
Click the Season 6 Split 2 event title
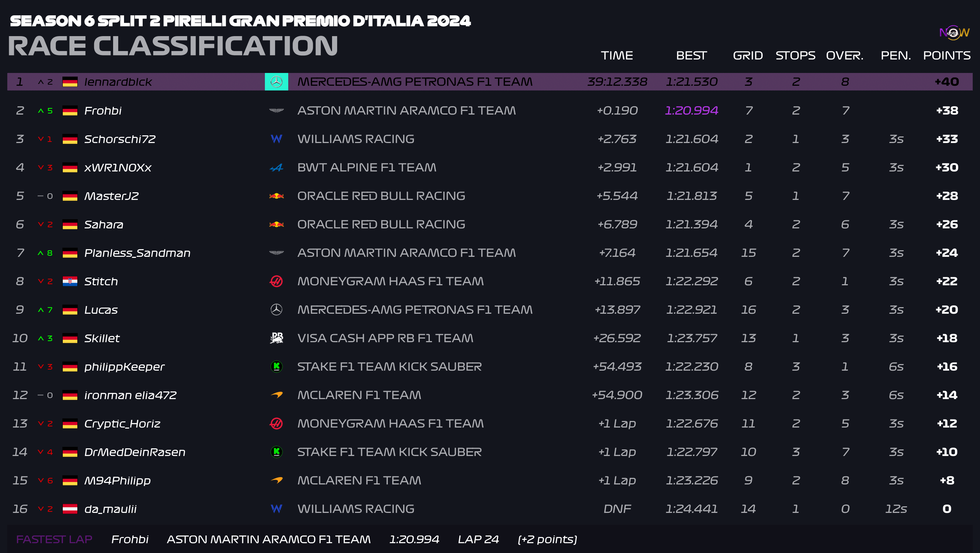tap(240, 21)
